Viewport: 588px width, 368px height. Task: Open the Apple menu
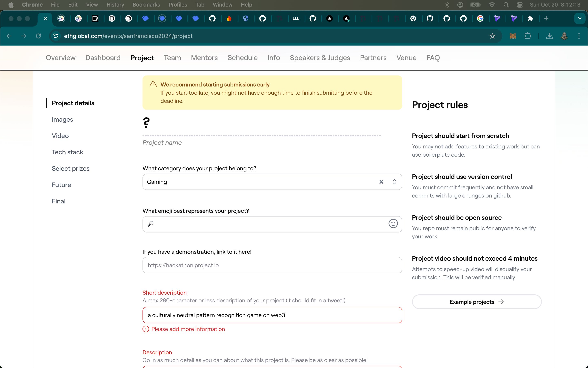(x=11, y=5)
